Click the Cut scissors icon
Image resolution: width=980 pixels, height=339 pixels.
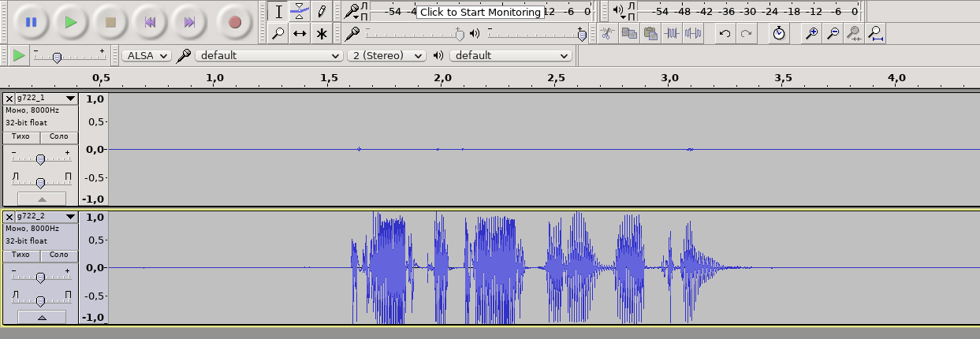coord(606,33)
